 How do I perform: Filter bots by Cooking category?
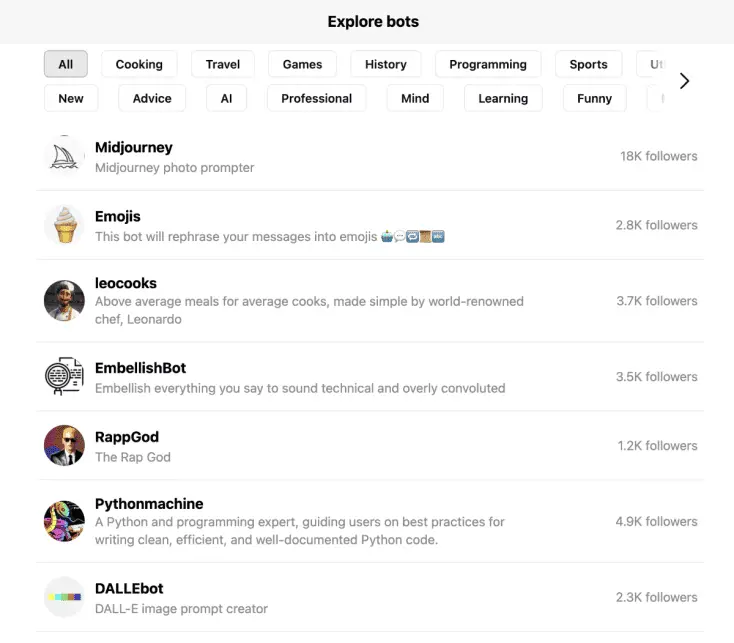(139, 64)
